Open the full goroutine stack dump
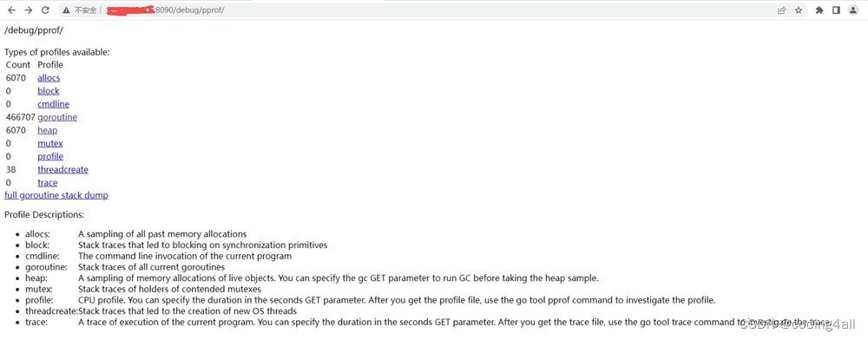 pos(56,196)
